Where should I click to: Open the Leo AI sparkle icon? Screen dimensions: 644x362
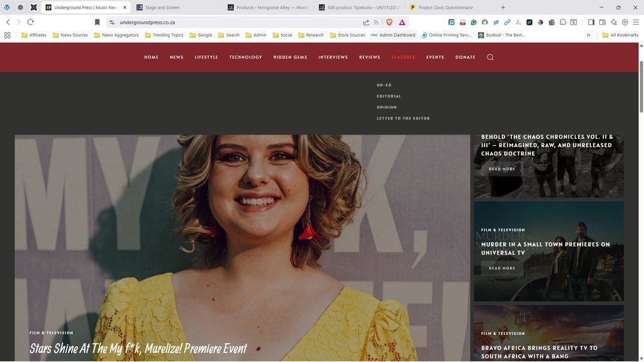click(614, 22)
